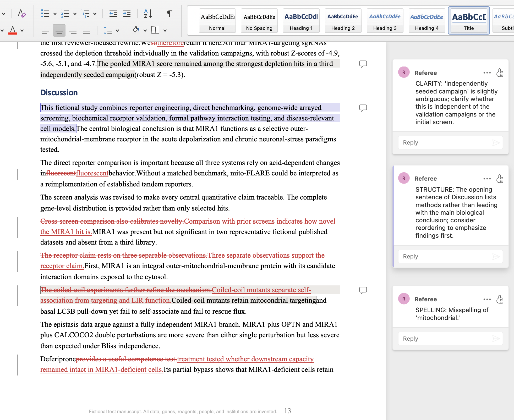
Task: Open more options on SPELLING comment
Action: [x=487, y=299]
